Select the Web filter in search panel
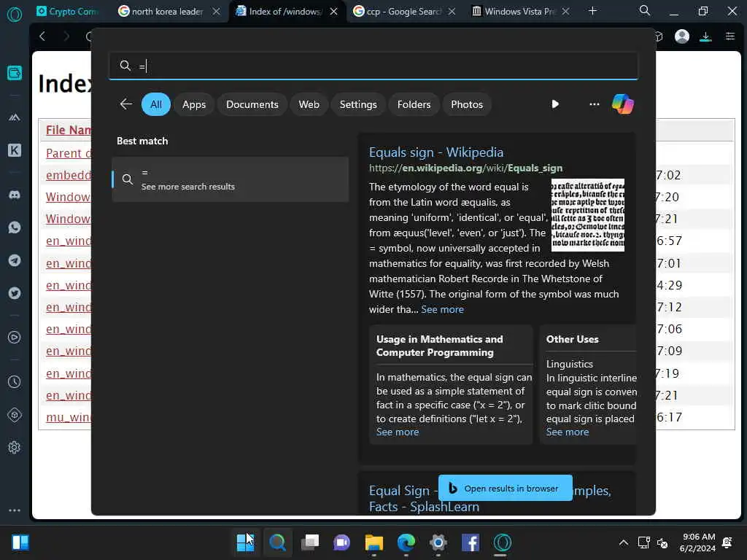Viewport: 747px width, 560px height. coord(309,104)
